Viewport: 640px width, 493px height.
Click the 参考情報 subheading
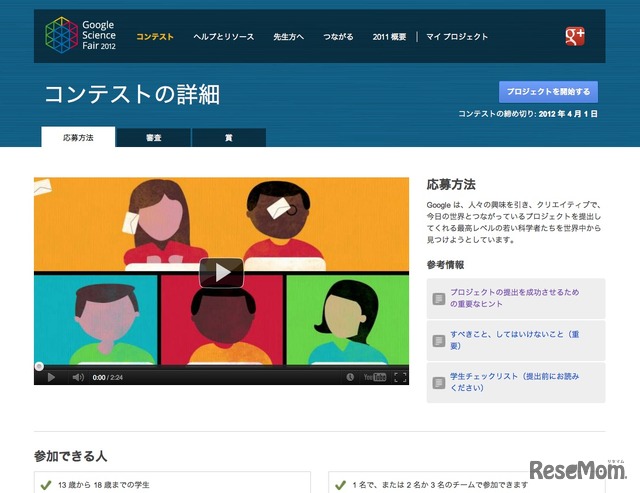(x=445, y=265)
